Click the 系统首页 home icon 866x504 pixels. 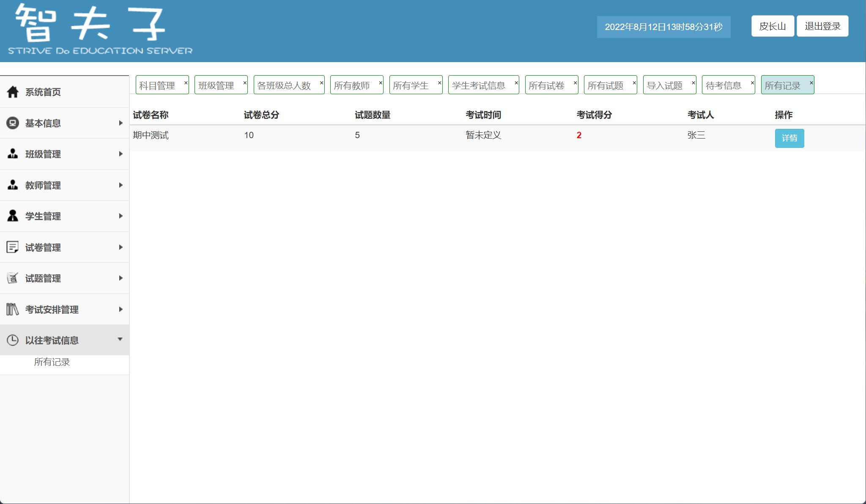(x=12, y=92)
